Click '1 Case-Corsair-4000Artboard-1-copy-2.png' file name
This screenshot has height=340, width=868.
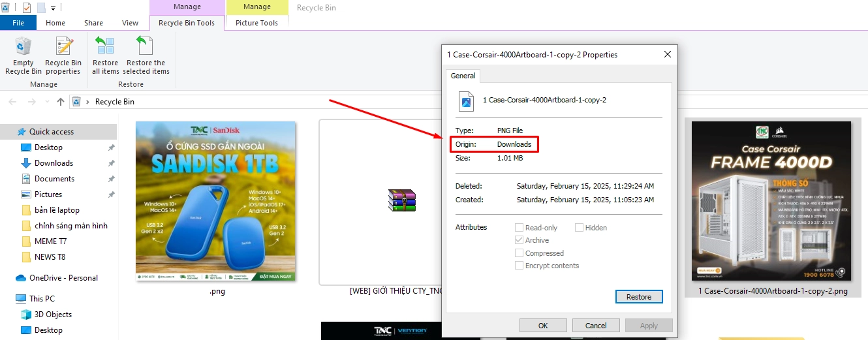[x=773, y=291]
